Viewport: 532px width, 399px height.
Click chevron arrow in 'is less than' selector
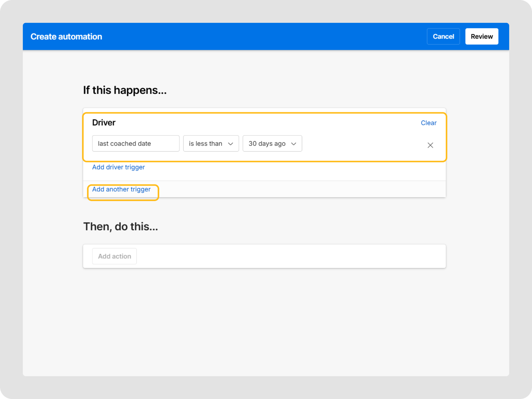pyautogui.click(x=230, y=144)
